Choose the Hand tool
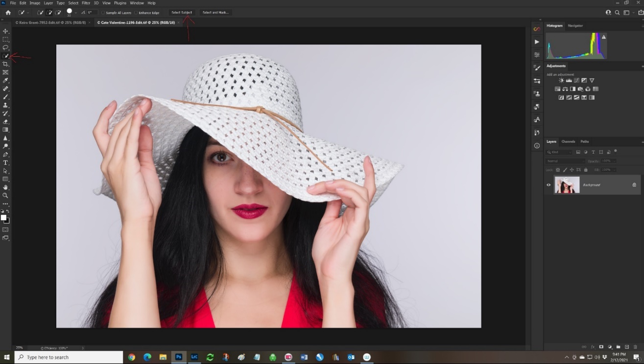The width and height of the screenshot is (644, 364). 6,187
